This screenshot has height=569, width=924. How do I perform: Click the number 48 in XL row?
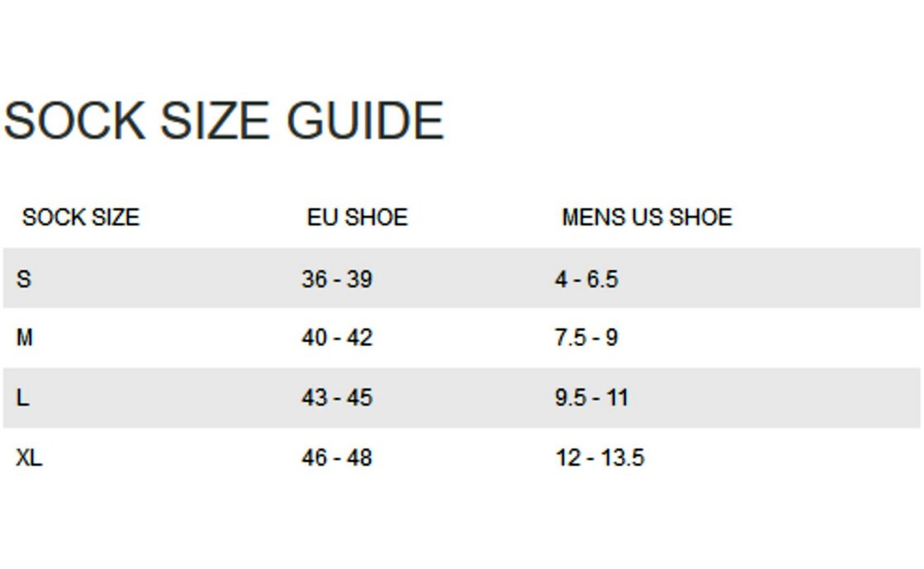(x=359, y=458)
